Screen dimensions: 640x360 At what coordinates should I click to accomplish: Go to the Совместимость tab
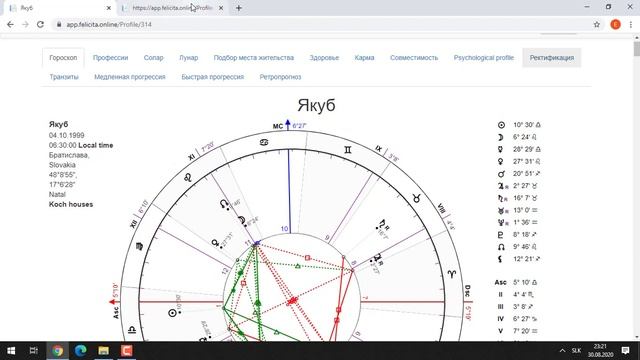414,58
